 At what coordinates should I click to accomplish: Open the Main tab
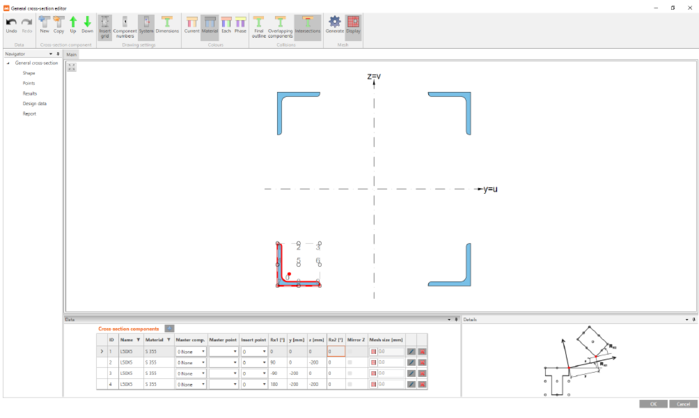point(71,54)
